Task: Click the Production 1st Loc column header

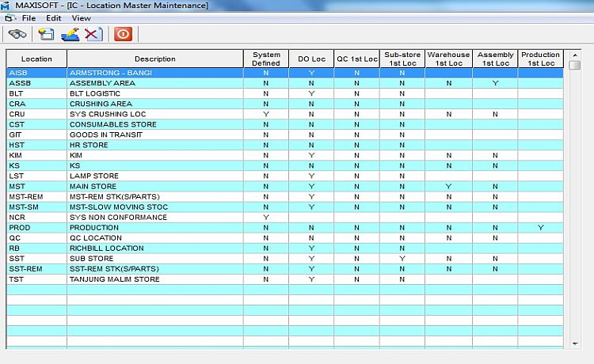Action: pyautogui.click(x=540, y=59)
